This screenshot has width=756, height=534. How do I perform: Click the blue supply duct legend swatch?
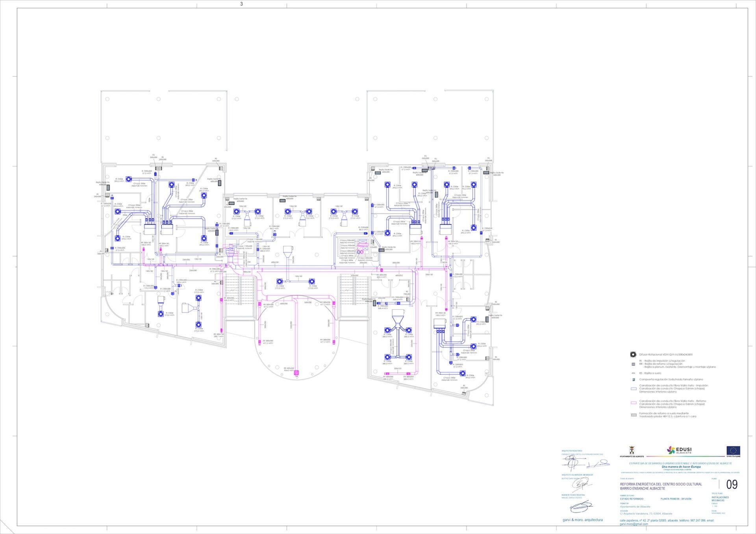point(633,389)
